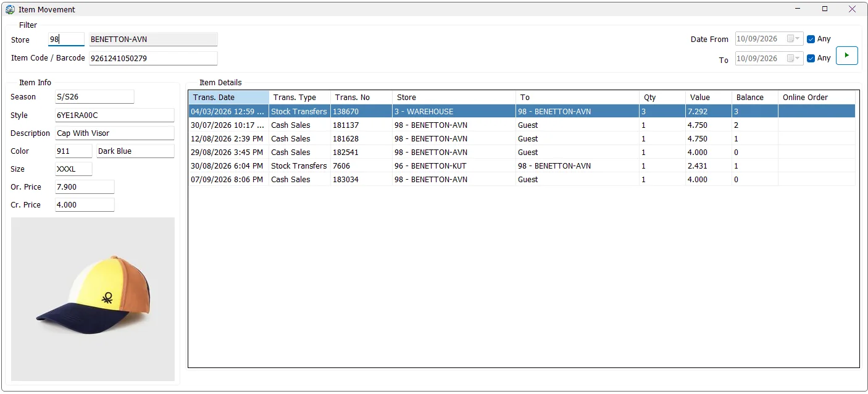Click the Color code field 911

(73, 151)
